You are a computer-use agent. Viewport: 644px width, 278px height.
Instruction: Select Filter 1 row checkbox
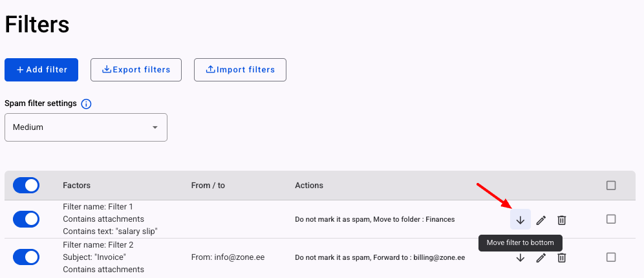click(x=611, y=219)
